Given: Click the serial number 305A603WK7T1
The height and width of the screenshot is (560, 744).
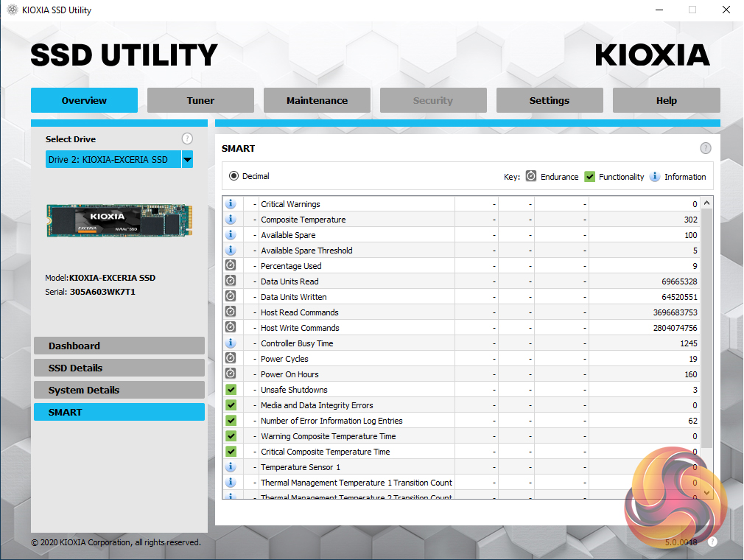Looking at the screenshot, I should tap(102, 292).
